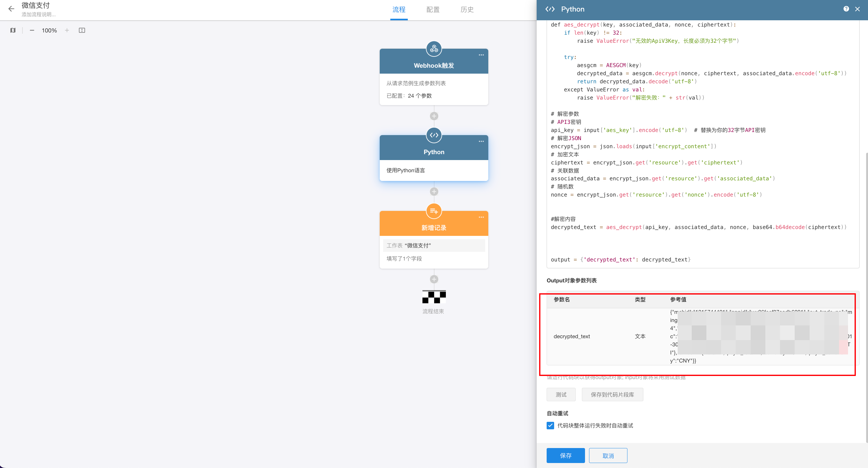
Task: Toggle 代码块整体运行失败时自动重试 checkbox
Action: 550,425
